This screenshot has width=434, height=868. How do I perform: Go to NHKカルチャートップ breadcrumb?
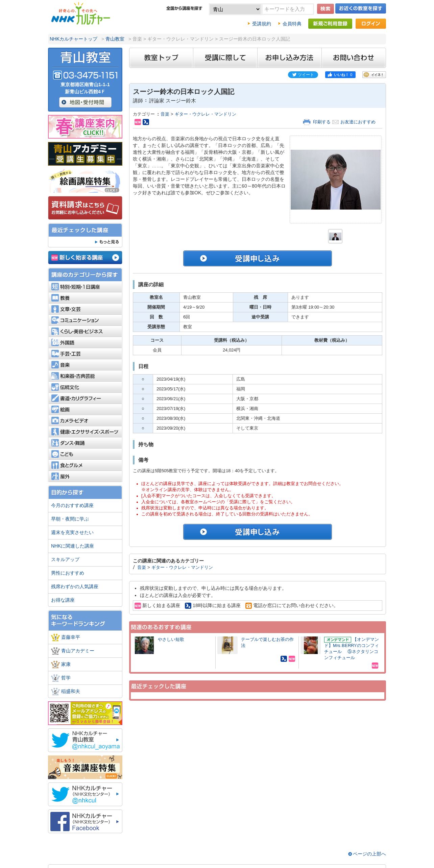pyautogui.click(x=73, y=39)
